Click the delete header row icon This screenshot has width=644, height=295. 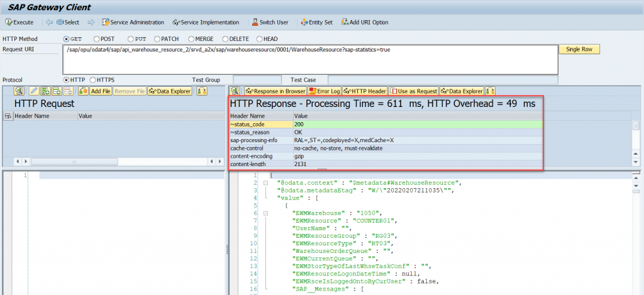tap(68, 91)
